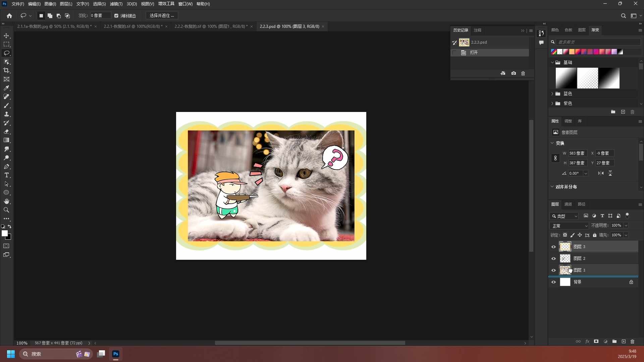Hide 背景 layer visibility eye
Viewport: 644px width, 362px height.
coord(553,282)
